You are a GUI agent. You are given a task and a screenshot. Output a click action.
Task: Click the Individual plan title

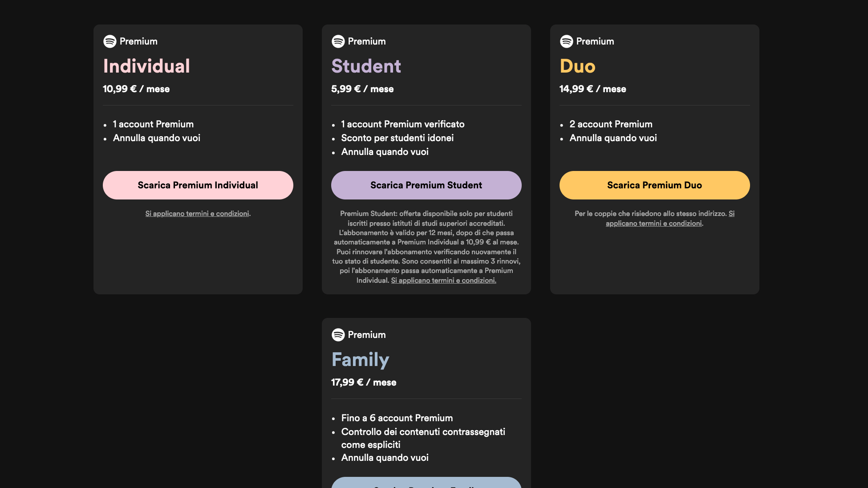[x=146, y=66]
